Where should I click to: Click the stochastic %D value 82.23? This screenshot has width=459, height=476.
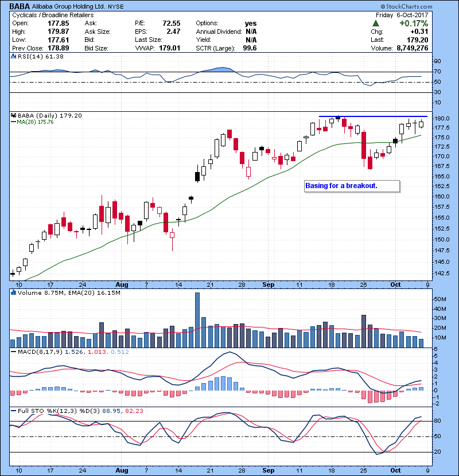[134, 411]
